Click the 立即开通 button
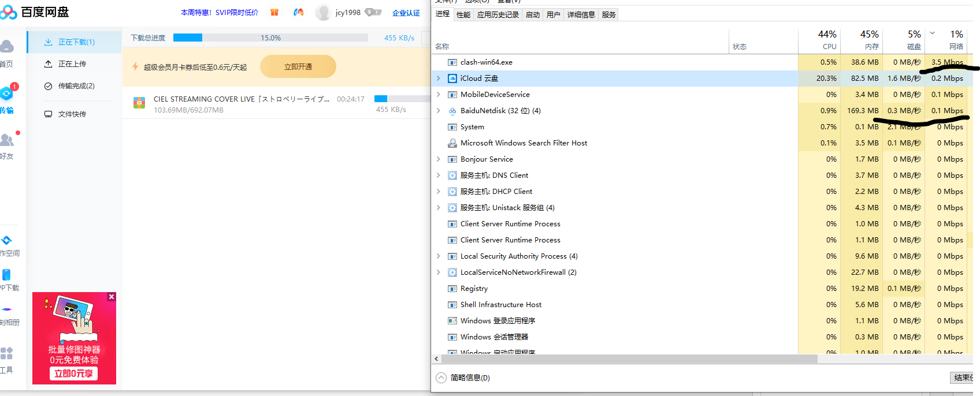This screenshot has height=396, width=980. pos(298,67)
